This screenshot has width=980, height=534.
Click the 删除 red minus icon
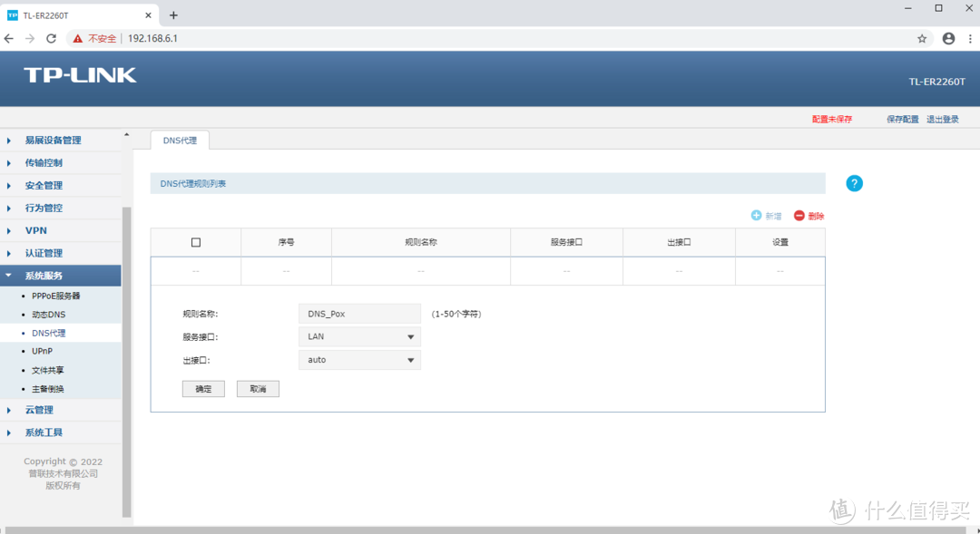click(799, 216)
